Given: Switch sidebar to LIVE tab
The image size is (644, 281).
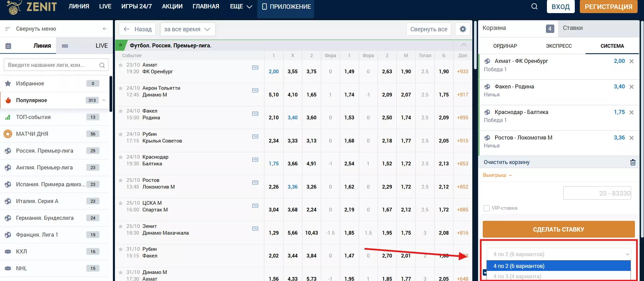Looking at the screenshot, I should coord(85,46).
